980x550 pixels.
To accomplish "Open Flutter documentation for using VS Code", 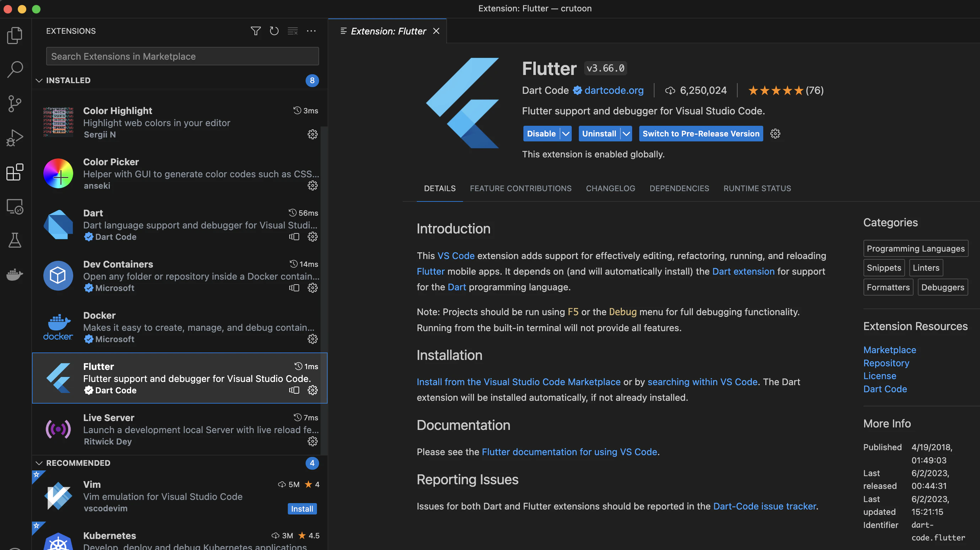I will click(x=569, y=452).
